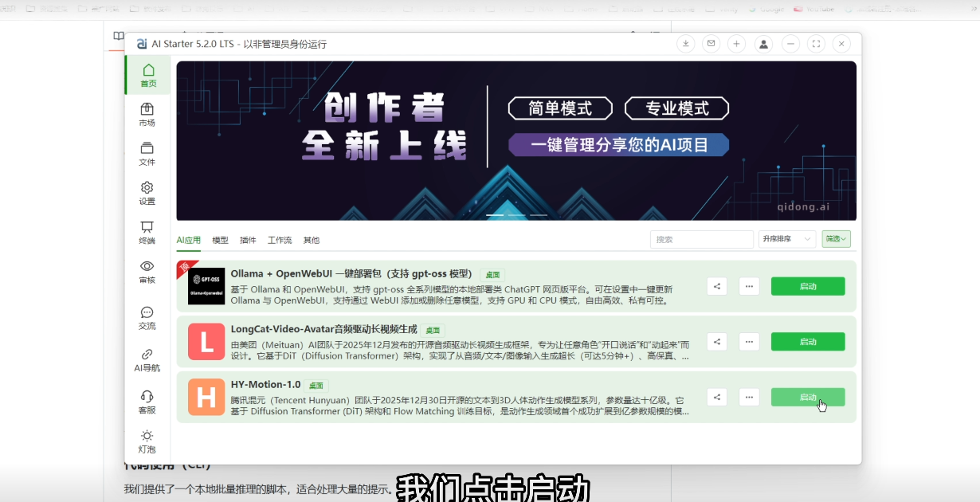The width and height of the screenshot is (980, 502).
Task: Switch to the 模型 tab
Action: 220,240
